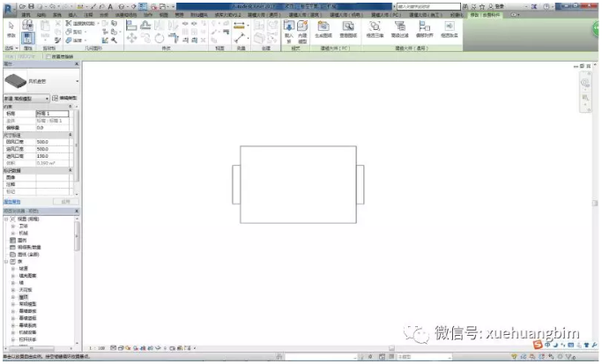Image resolution: width=602 pixels, height=364 pixels.
Task: Open the 注释 ribbon tab
Action: 88,15
